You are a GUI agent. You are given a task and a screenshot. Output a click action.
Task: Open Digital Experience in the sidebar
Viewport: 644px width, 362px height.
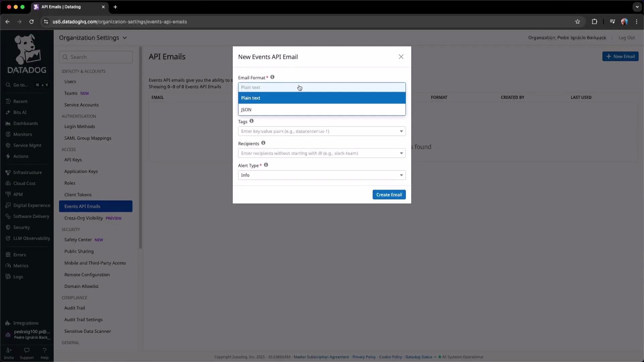point(32,205)
